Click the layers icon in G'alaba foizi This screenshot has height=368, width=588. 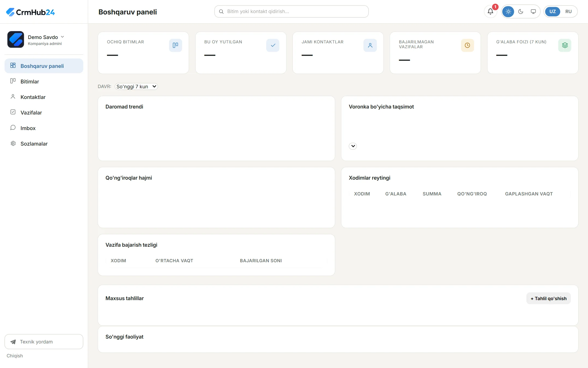click(565, 45)
